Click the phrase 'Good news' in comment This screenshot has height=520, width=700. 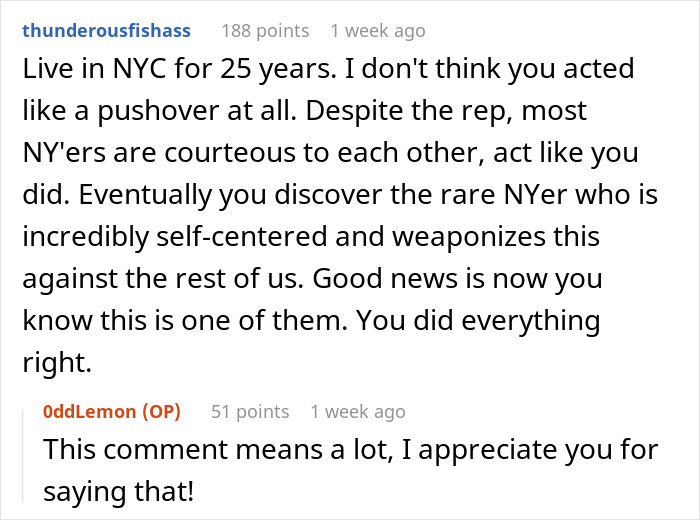pyautogui.click(x=385, y=279)
